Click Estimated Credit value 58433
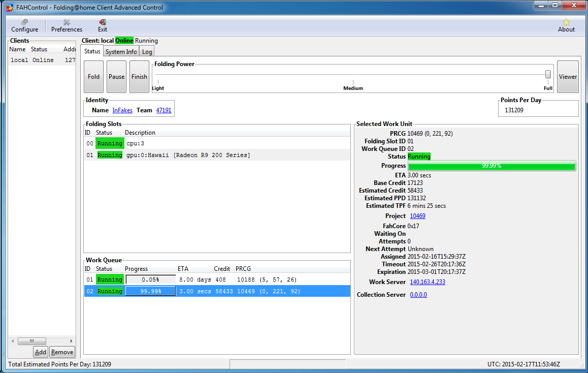The height and width of the screenshot is (373, 588). click(415, 191)
